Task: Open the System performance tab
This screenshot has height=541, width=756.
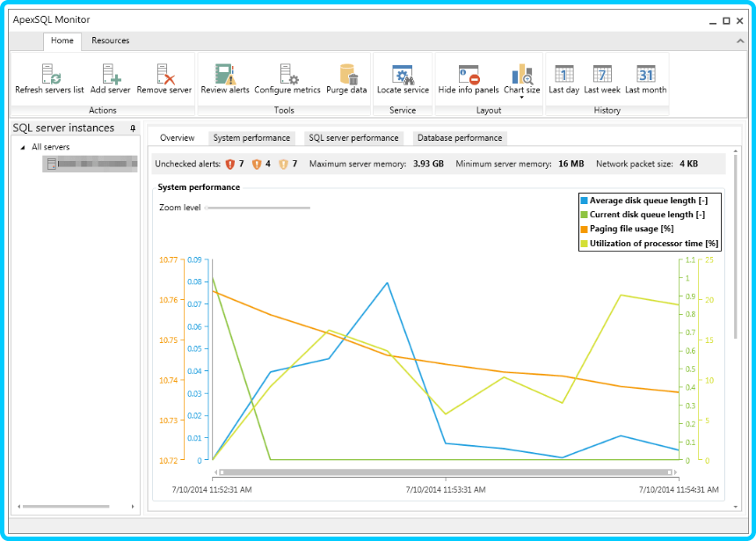Action: coord(251,138)
